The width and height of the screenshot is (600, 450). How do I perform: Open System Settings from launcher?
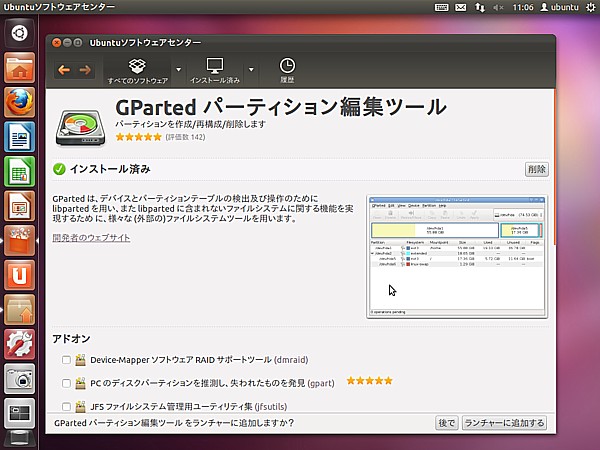20,344
